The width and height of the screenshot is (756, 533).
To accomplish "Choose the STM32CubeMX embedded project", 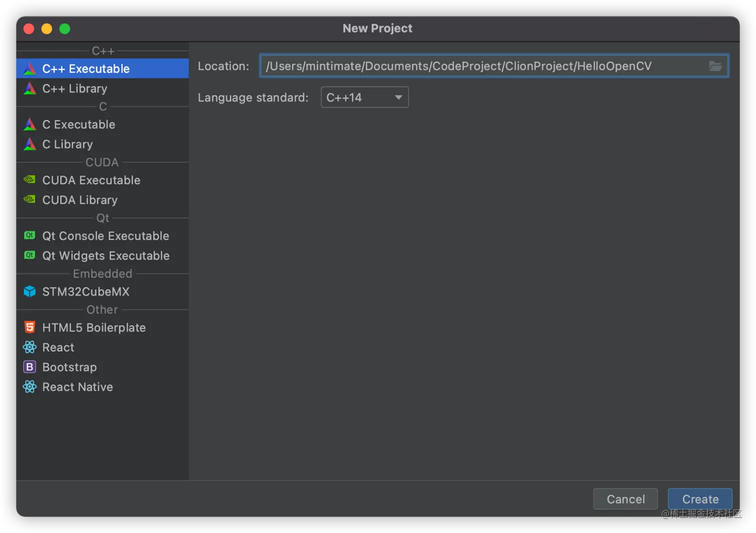I will pos(85,291).
